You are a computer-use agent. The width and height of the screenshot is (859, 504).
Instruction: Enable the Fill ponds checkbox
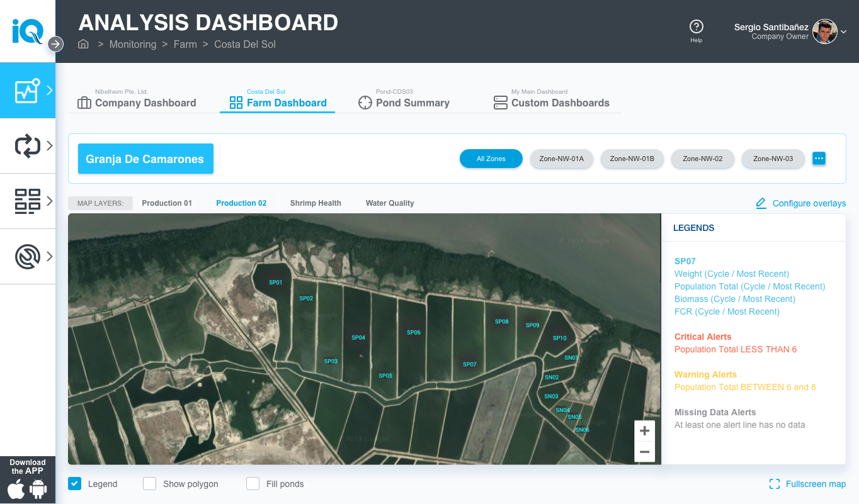(253, 484)
